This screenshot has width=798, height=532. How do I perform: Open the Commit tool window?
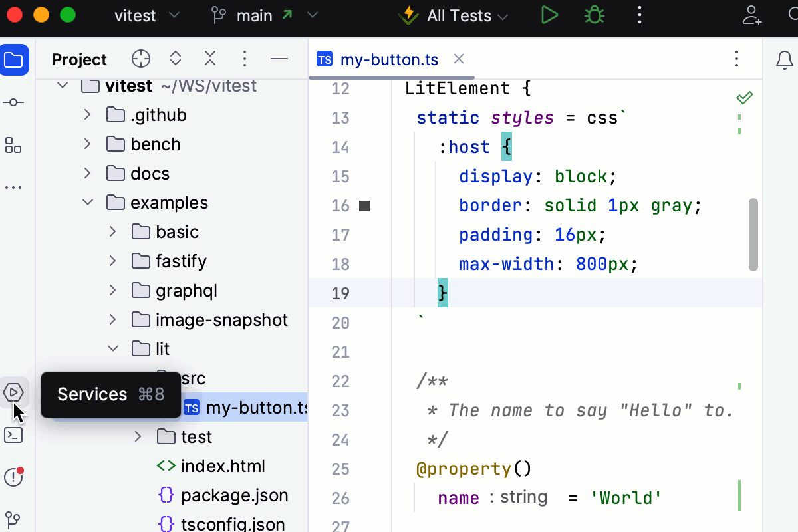pos(15,102)
